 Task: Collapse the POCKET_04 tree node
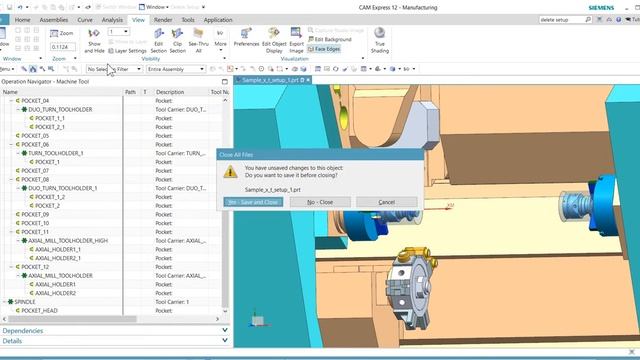click(x=11, y=101)
